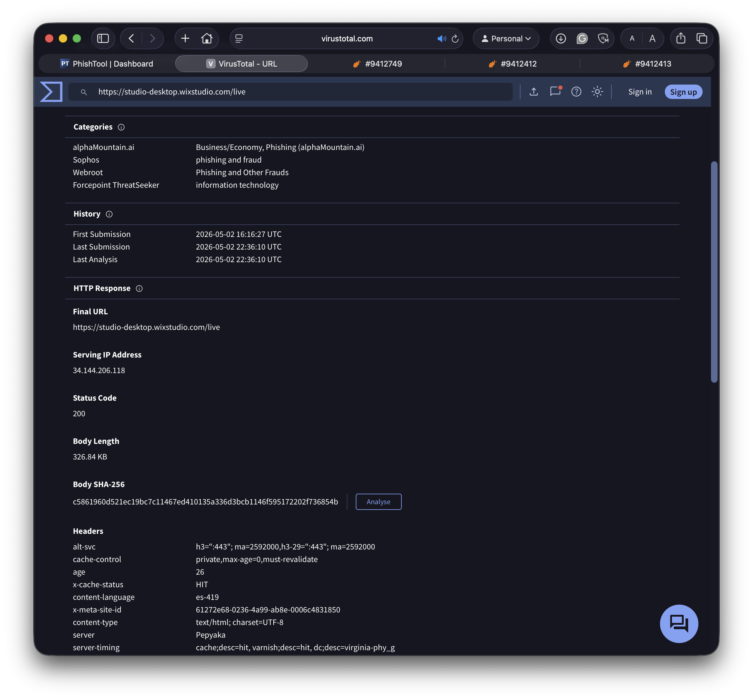This screenshot has height=700, width=753.
Task: Click Sign in link
Action: (x=640, y=92)
